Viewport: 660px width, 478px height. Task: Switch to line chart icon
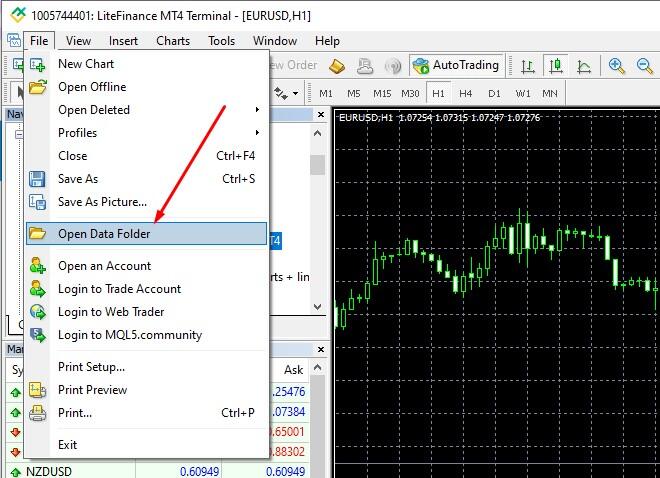click(584, 66)
